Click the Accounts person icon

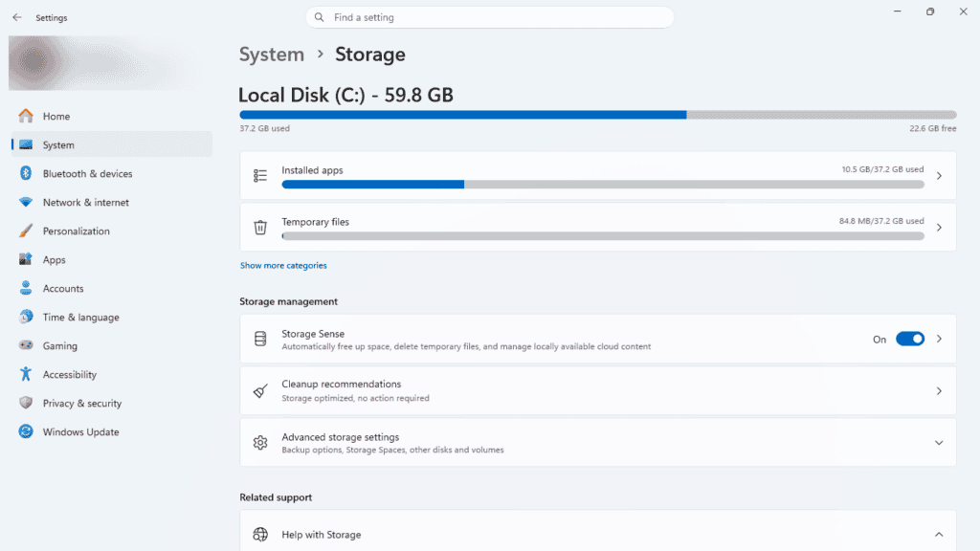(x=26, y=288)
